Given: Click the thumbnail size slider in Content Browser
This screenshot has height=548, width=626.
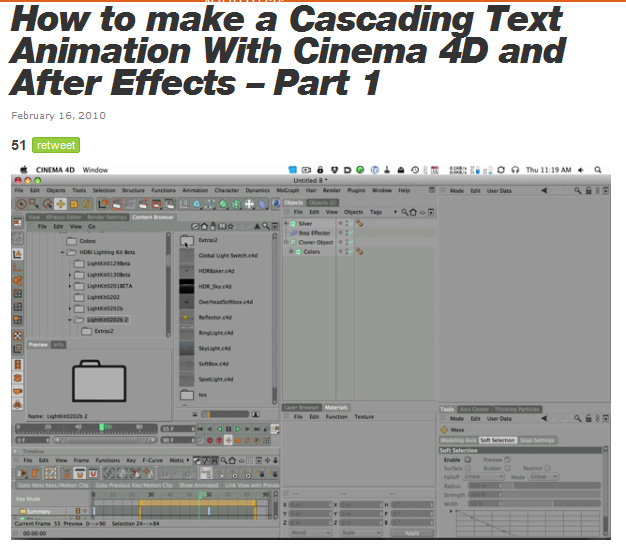Looking at the screenshot, I should click(225, 414).
